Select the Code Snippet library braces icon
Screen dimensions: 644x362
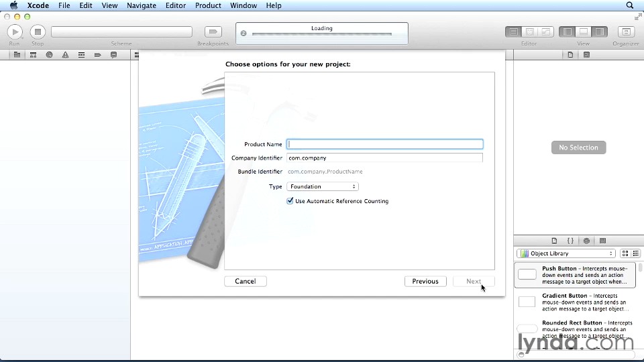click(570, 241)
